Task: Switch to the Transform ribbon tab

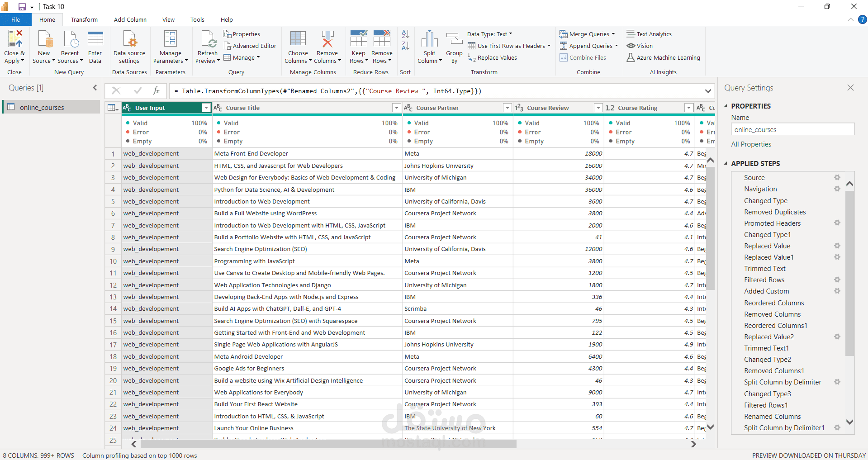Action: (x=84, y=19)
